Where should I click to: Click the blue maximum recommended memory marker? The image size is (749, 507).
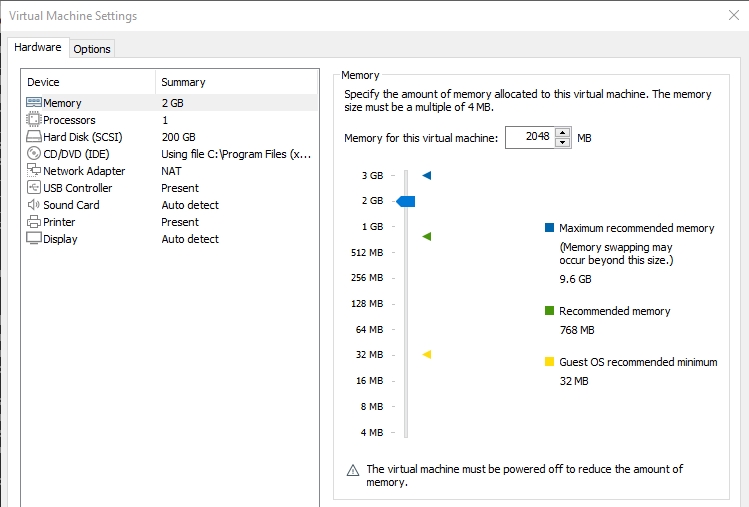427,176
